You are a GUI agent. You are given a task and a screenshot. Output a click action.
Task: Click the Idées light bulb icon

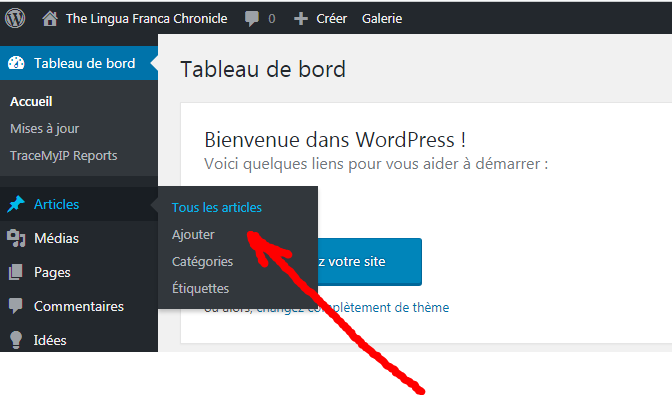click(16, 340)
